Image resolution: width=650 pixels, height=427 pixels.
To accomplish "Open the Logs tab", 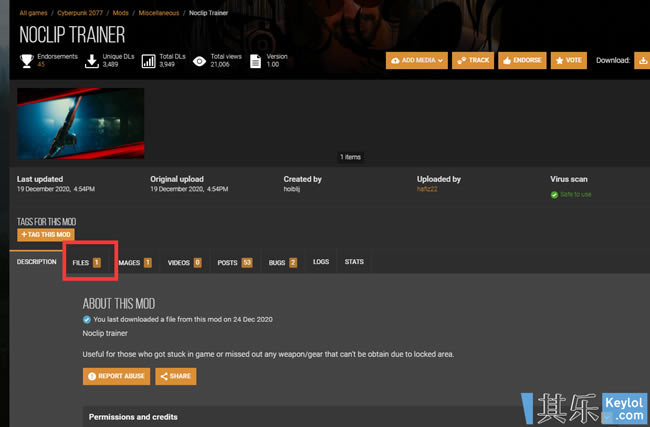I will 321,262.
